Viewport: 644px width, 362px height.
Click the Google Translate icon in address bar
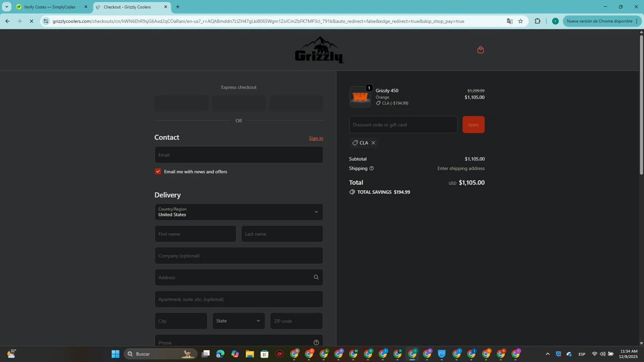pyautogui.click(x=510, y=21)
